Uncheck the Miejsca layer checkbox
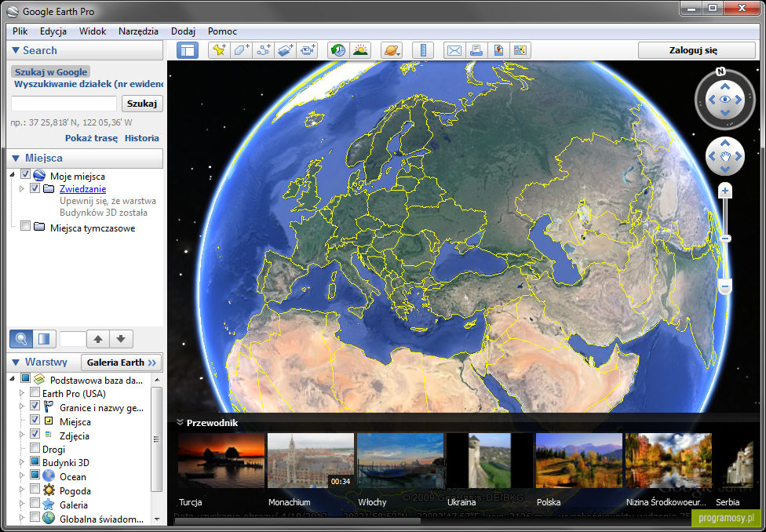 (35, 419)
